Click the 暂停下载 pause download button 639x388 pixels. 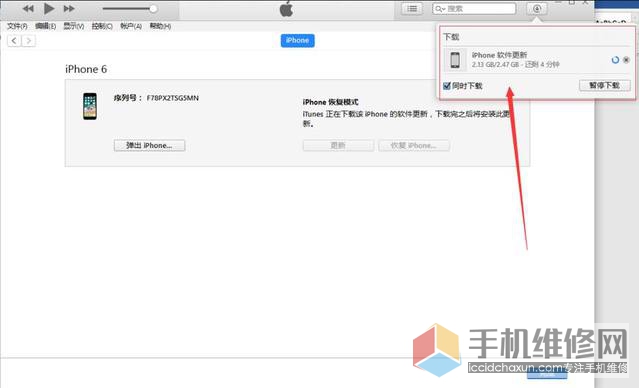[605, 85]
